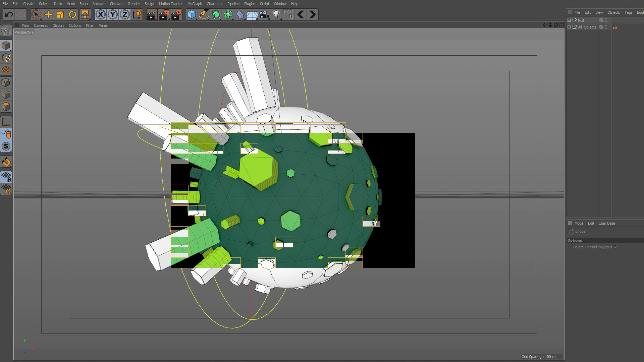644x362 pixels.
Task: Click User Data in Attributes panel
Action: 606,223
